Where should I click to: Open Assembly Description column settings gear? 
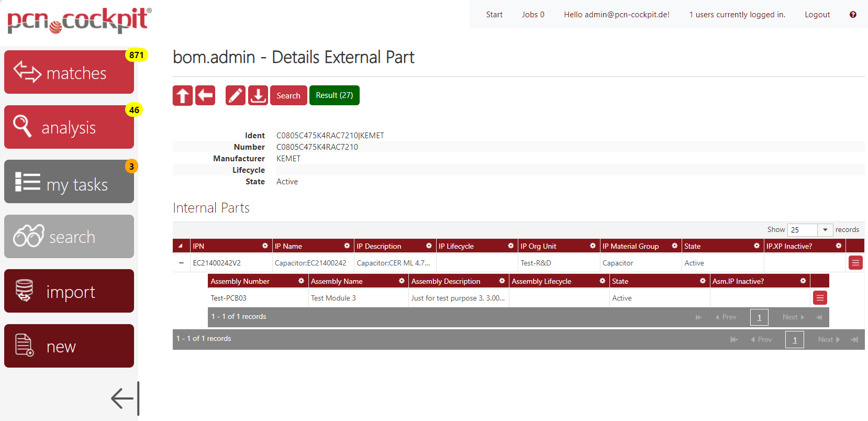coord(502,281)
